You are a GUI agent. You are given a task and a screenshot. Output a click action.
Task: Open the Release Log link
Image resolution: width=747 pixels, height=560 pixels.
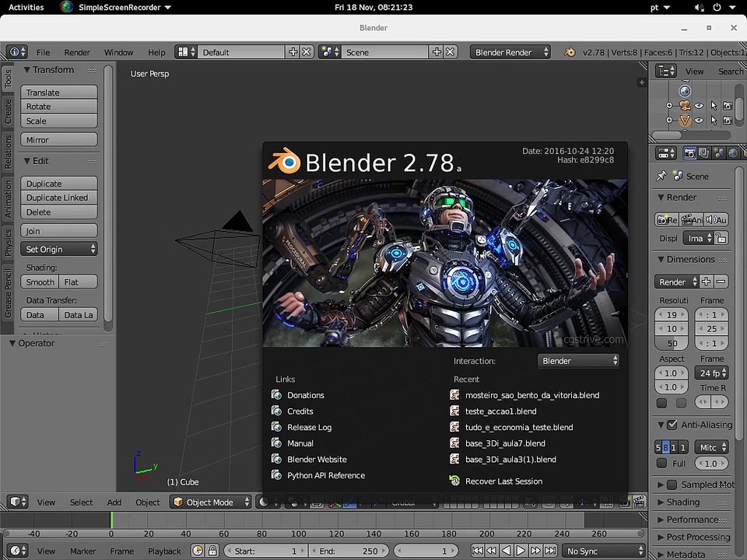[309, 427]
